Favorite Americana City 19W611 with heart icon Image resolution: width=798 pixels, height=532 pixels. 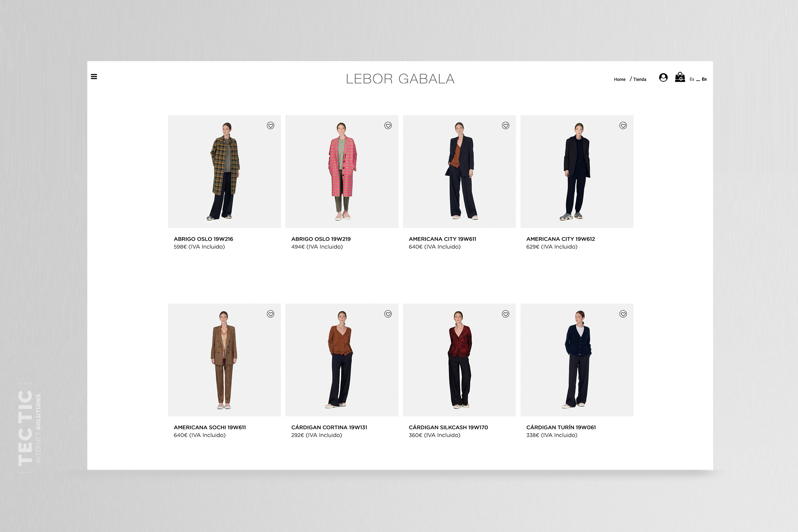click(505, 125)
